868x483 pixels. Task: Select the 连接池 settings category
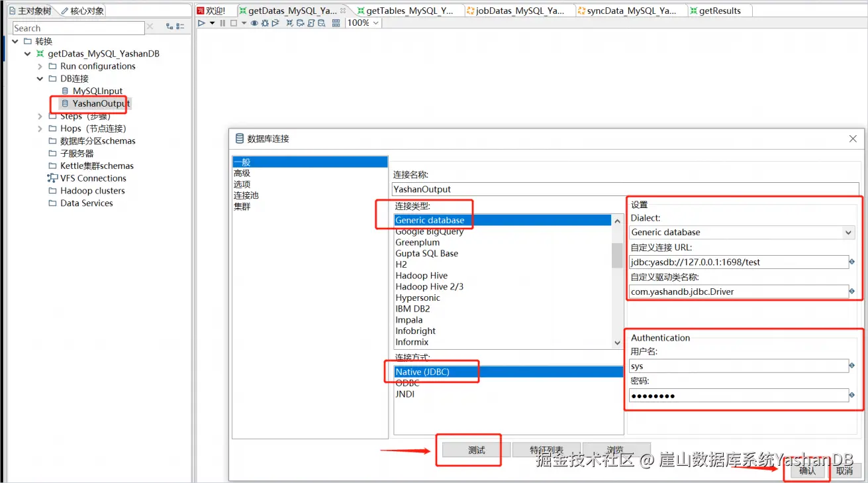click(246, 195)
